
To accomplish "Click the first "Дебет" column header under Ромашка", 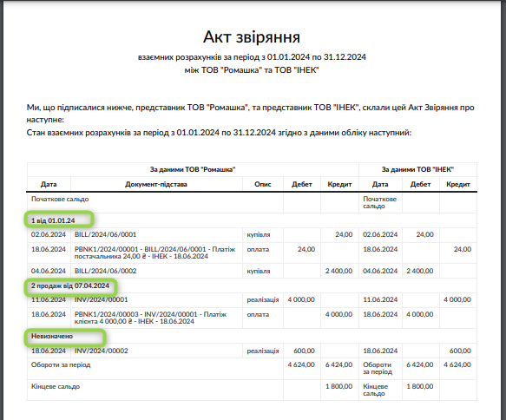I will tap(302, 184).
